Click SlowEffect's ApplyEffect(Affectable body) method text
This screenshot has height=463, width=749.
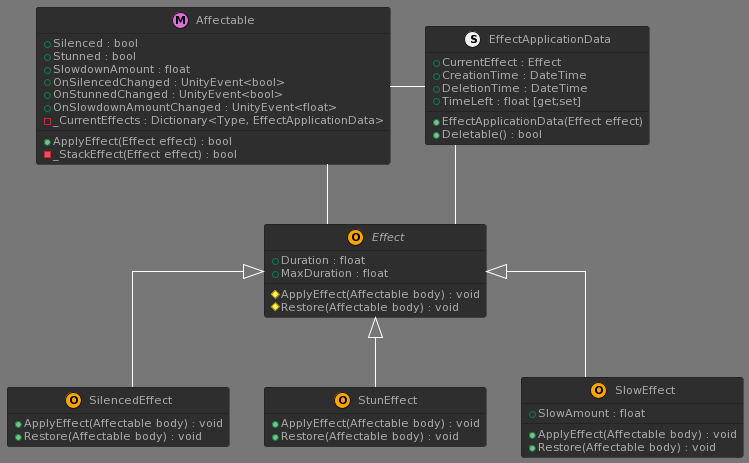coord(637,434)
